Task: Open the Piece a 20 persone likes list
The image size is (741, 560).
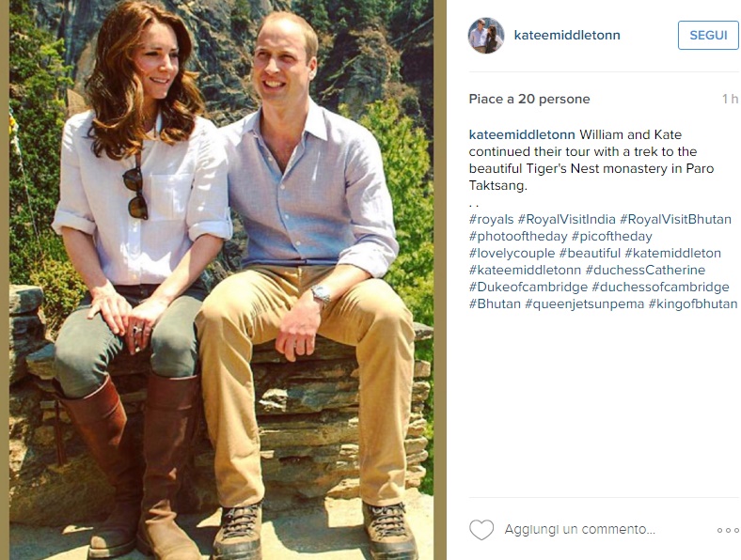Action: (529, 100)
